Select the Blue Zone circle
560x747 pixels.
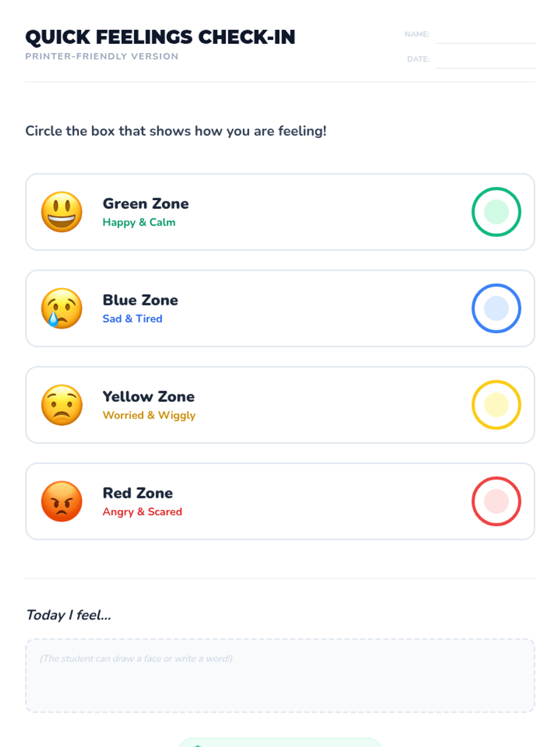point(496,309)
